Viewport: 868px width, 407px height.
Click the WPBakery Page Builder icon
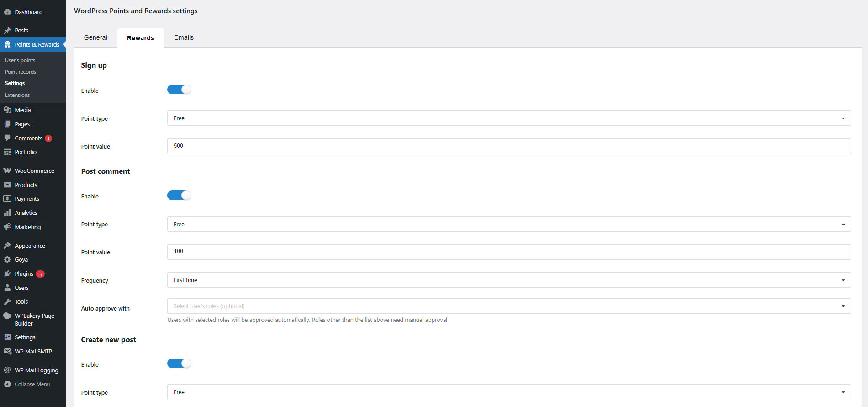point(7,316)
